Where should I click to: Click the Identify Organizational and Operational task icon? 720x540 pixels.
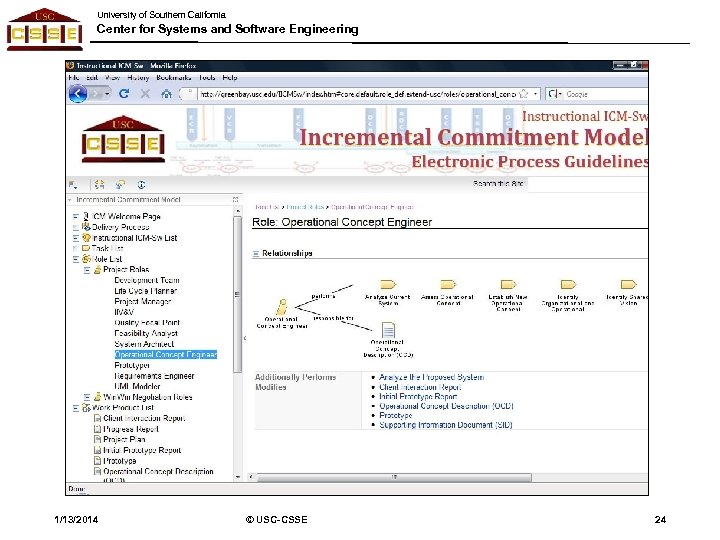point(568,285)
